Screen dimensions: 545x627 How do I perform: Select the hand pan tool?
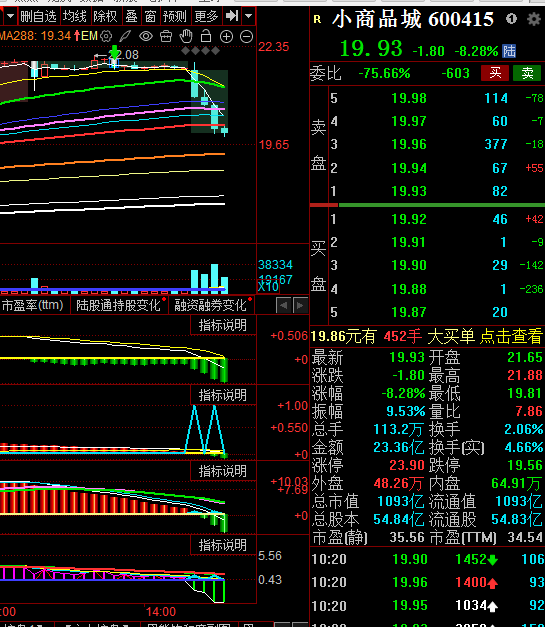pyautogui.click(x=186, y=36)
